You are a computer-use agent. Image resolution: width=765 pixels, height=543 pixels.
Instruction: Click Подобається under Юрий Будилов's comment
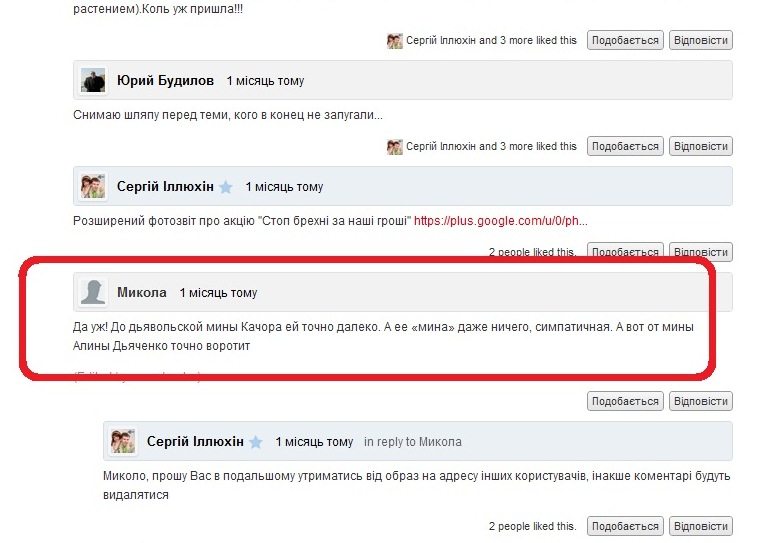click(x=625, y=146)
